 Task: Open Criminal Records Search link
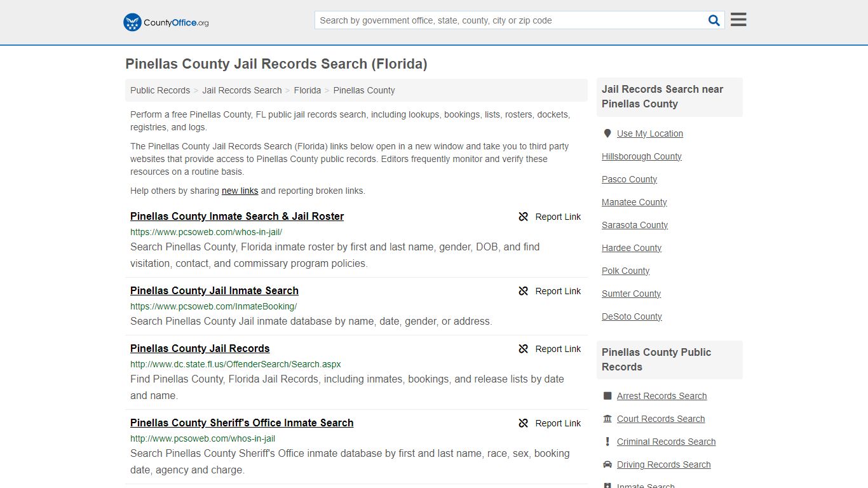666,442
